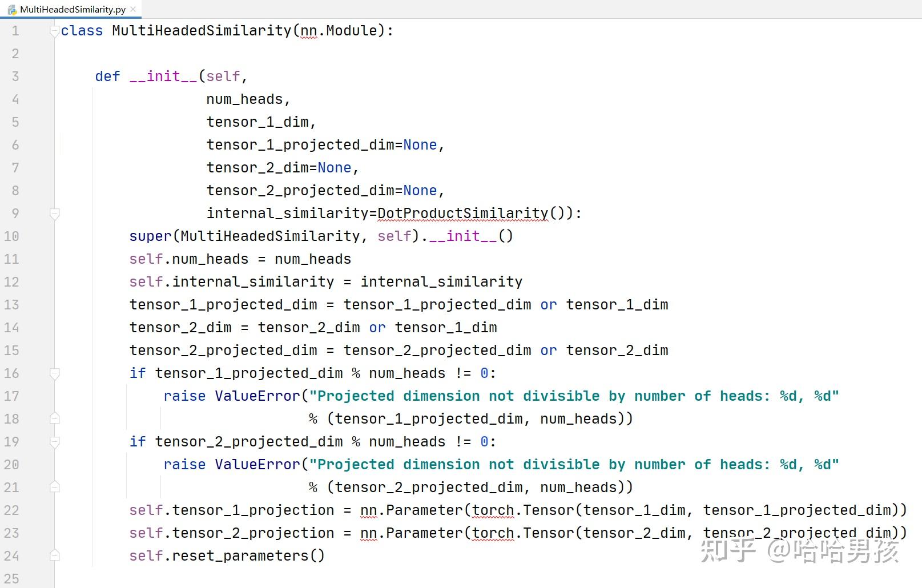Click the 知乎 @哈哈男孩 watermark text
The image size is (922, 588).
click(x=799, y=551)
